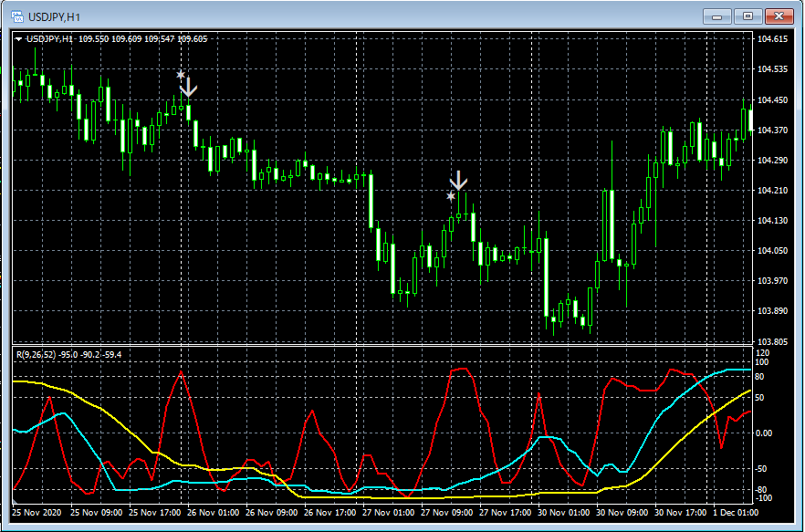Click price label 103.805 on the price axis
Viewport: 805px width, 532px height.
coord(773,341)
